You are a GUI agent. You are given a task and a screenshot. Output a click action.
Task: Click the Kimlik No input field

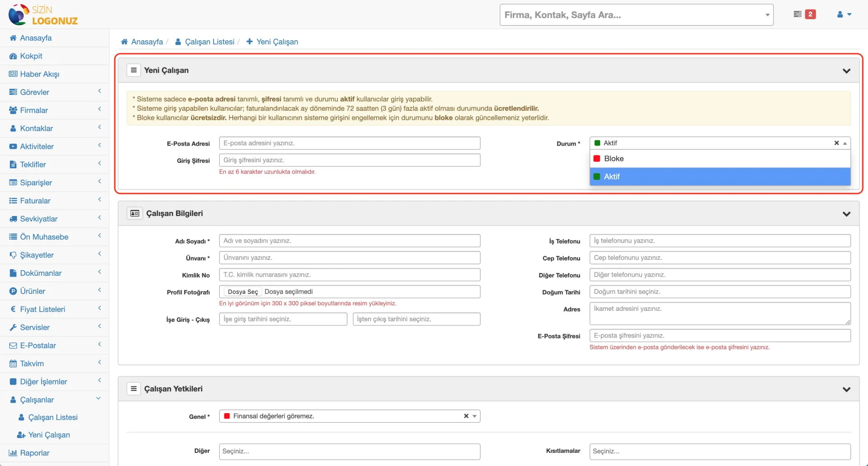pos(349,275)
